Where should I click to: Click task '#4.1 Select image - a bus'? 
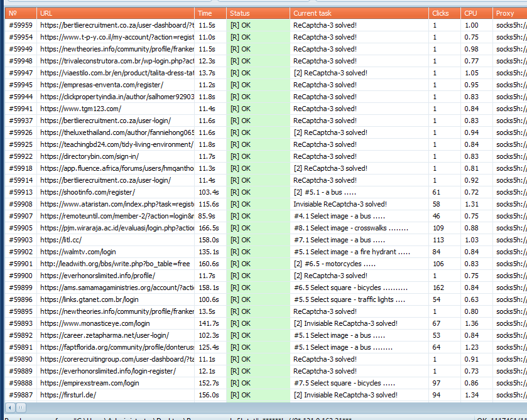[x=339, y=216]
